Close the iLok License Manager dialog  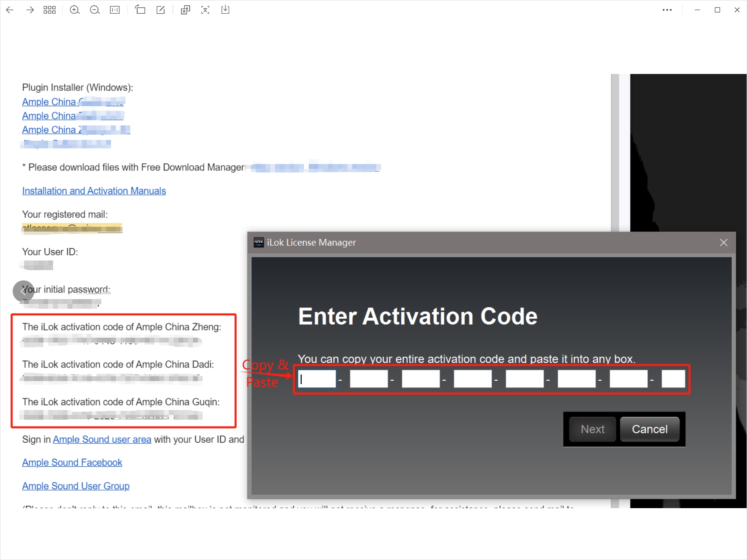(724, 242)
